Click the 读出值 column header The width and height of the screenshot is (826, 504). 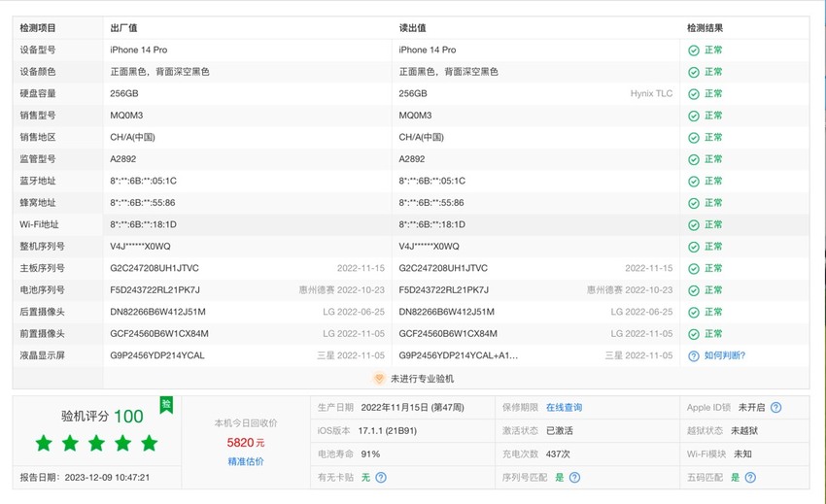coord(412,28)
